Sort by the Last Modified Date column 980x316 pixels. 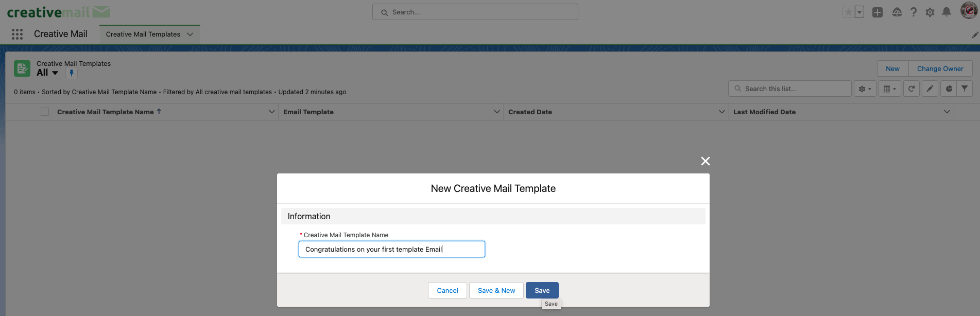pyautogui.click(x=764, y=112)
